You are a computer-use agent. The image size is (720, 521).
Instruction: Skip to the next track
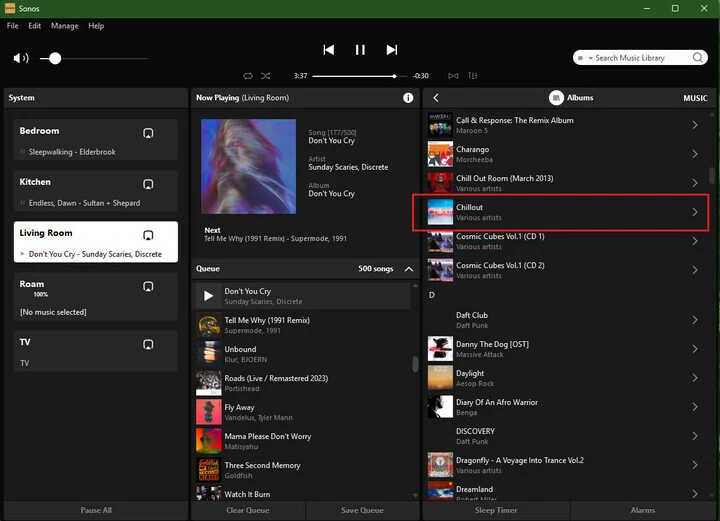pos(392,50)
